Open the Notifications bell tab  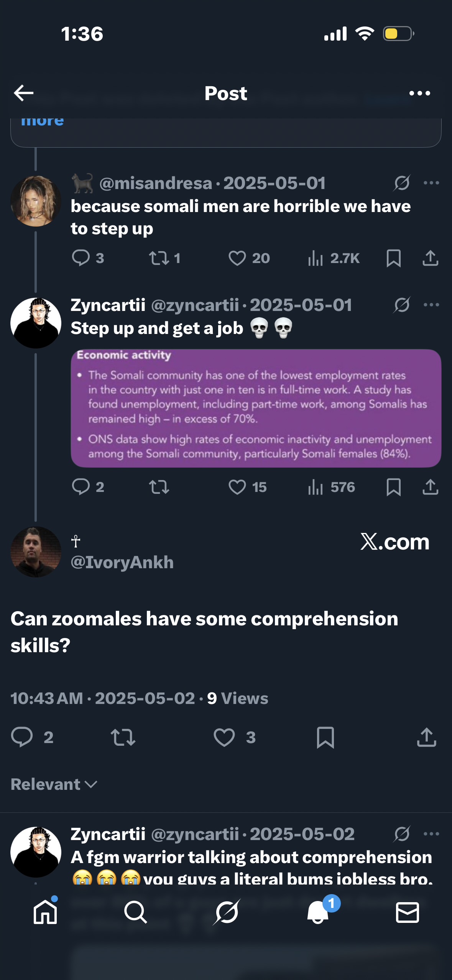pos(318,912)
